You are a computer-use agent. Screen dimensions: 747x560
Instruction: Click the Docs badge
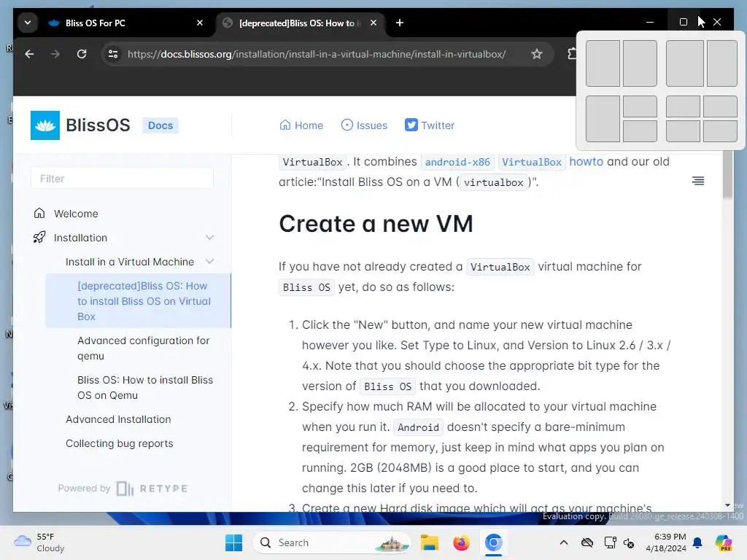(160, 125)
